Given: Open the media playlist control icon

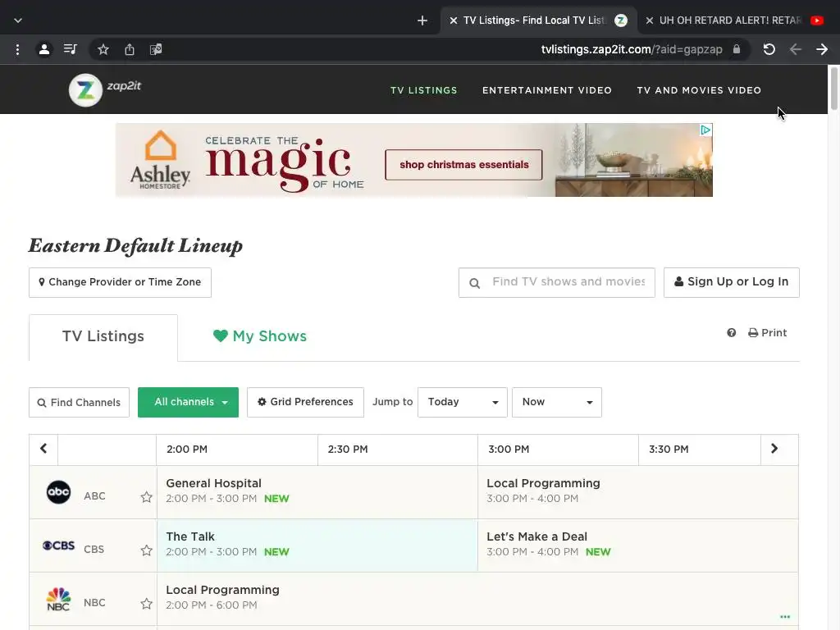Looking at the screenshot, I should point(71,50).
